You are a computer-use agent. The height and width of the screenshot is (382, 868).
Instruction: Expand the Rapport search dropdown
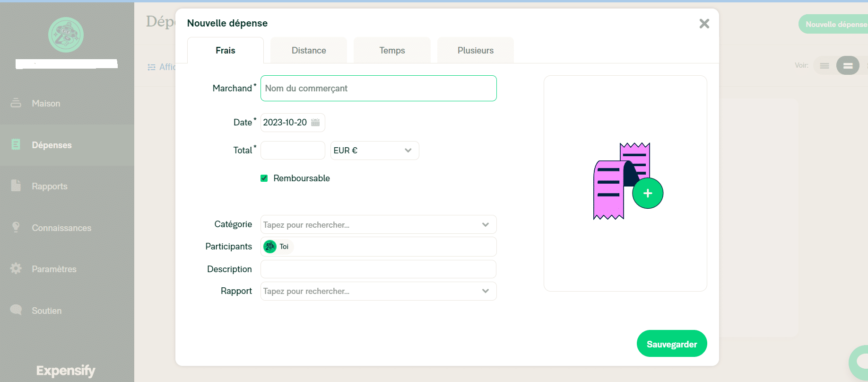378,291
